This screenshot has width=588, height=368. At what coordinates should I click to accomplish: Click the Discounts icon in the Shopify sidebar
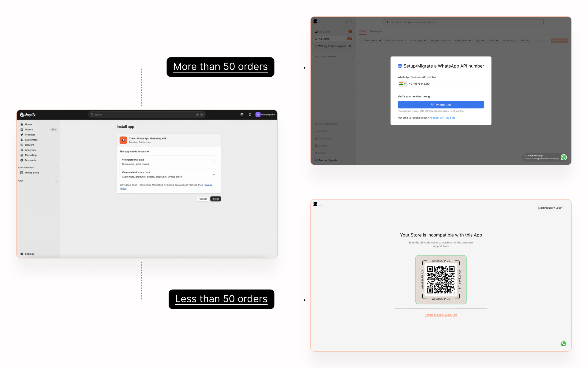22,160
